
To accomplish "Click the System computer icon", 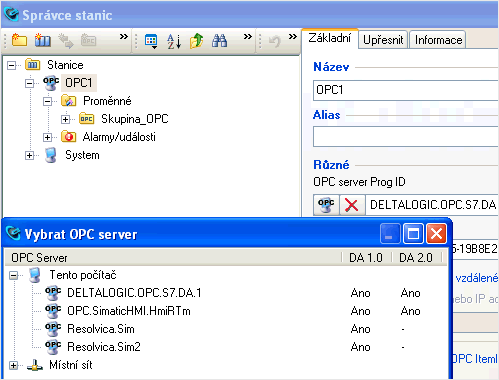I will 51,155.
